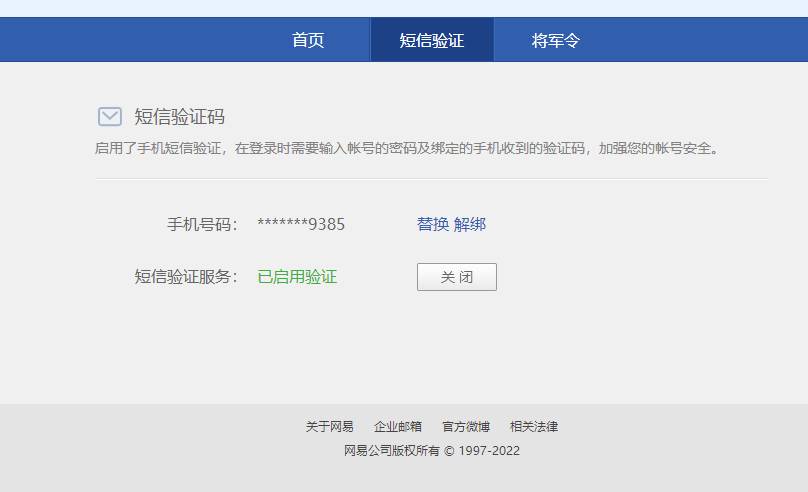808x492 pixels.
Task: Click empty blue navigation bar right of 将军令
Action: point(700,40)
